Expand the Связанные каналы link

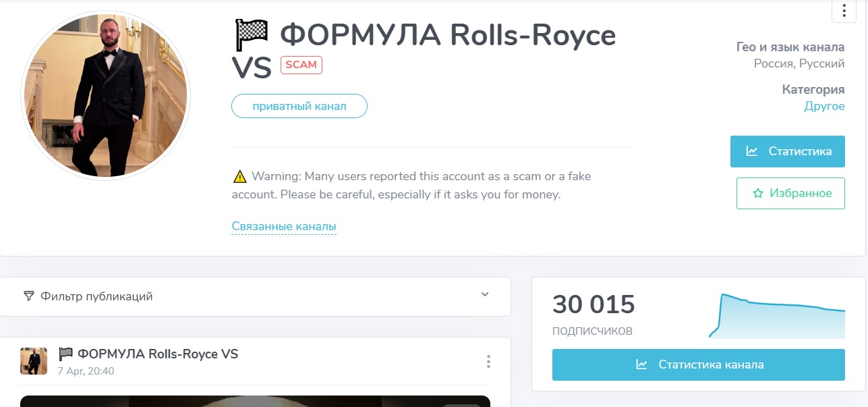(284, 227)
